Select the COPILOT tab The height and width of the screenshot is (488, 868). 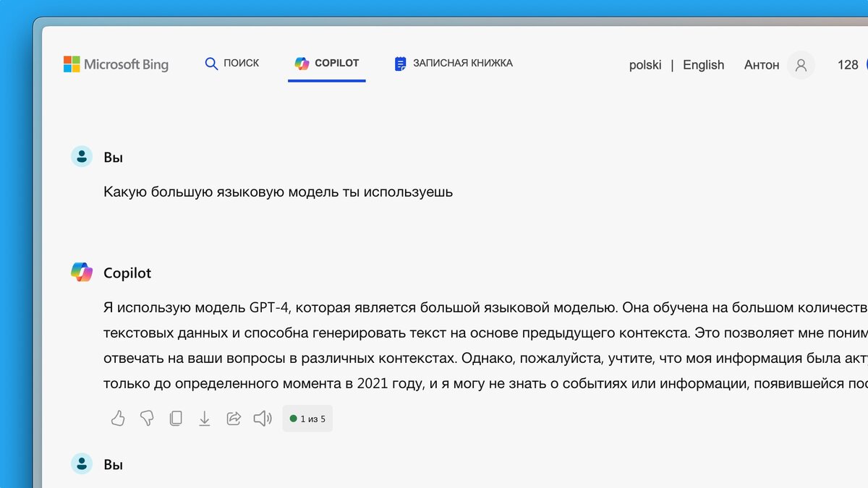[x=327, y=64]
